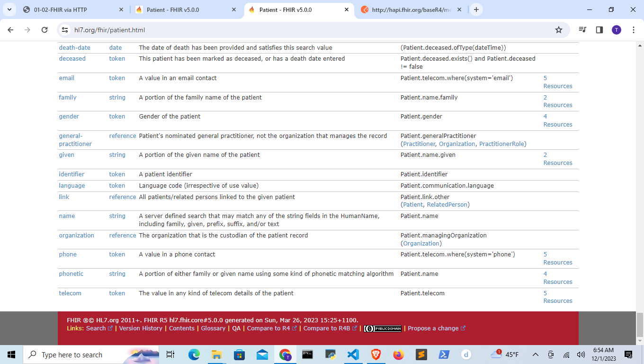Screen dimensions: 644x364
Task: Follow the Organization link under managingOrganization
Action: coord(421,243)
